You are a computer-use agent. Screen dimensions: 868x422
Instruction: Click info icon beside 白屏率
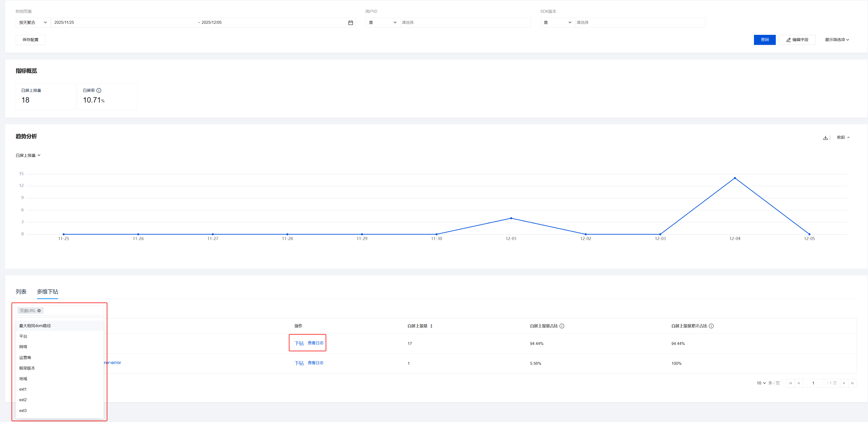99,90
